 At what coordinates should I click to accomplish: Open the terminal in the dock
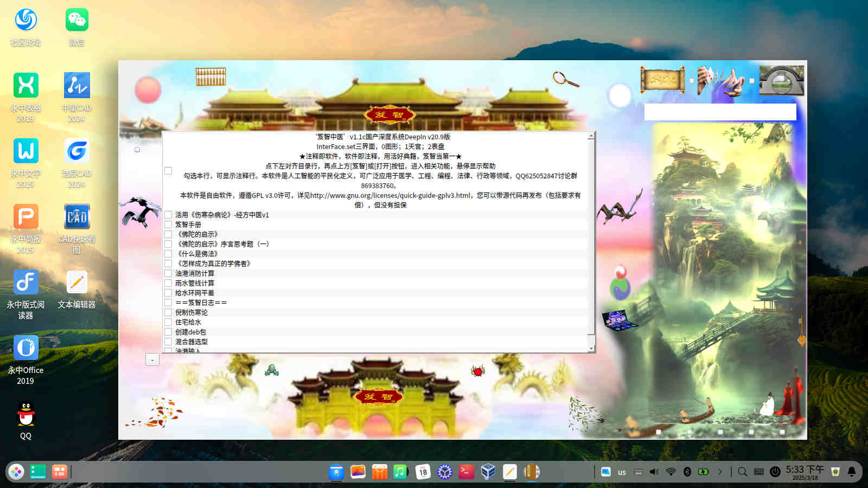[467, 472]
